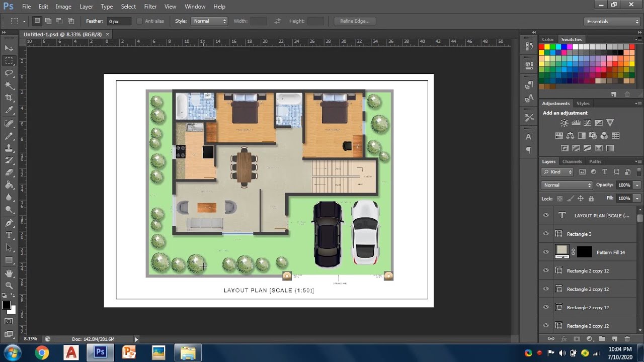Select the Horizontal Type tool

point(9,235)
